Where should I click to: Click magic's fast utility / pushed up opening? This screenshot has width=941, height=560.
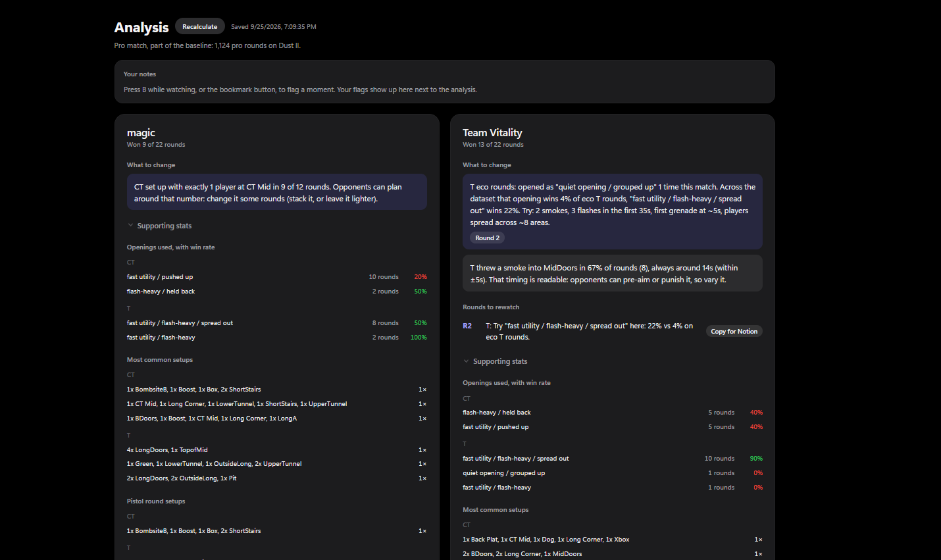(277, 277)
